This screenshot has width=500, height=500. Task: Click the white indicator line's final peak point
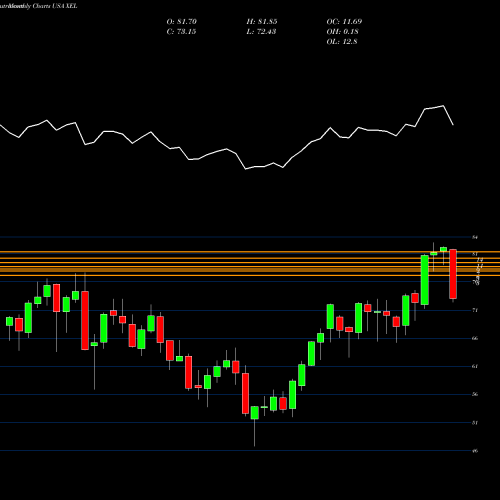[x=443, y=106]
